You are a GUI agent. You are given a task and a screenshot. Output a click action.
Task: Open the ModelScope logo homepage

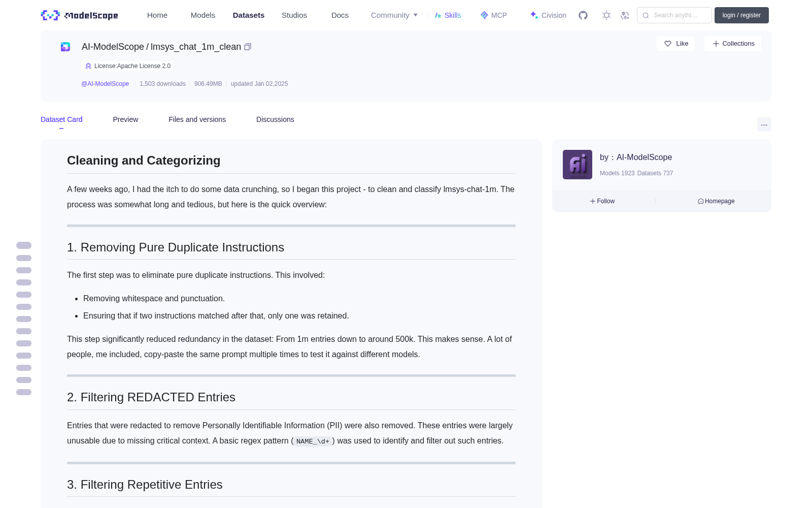tap(80, 15)
